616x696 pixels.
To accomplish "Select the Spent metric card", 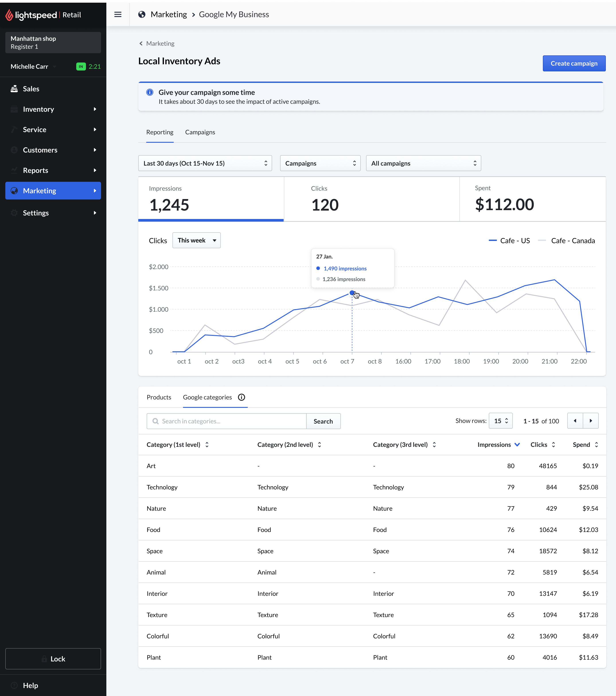I will pos(533,199).
